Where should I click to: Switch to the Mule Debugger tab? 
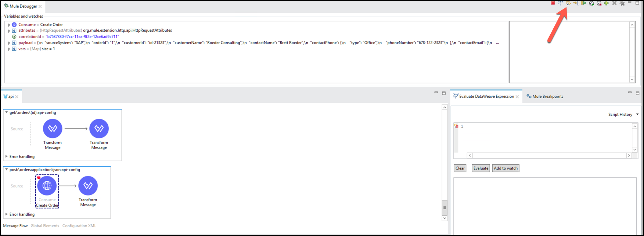coord(23,6)
